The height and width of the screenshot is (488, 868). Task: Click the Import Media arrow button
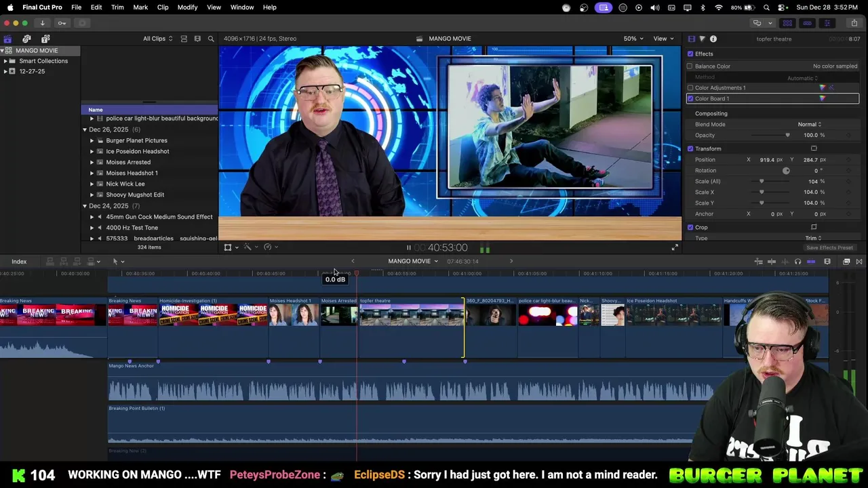42,23
